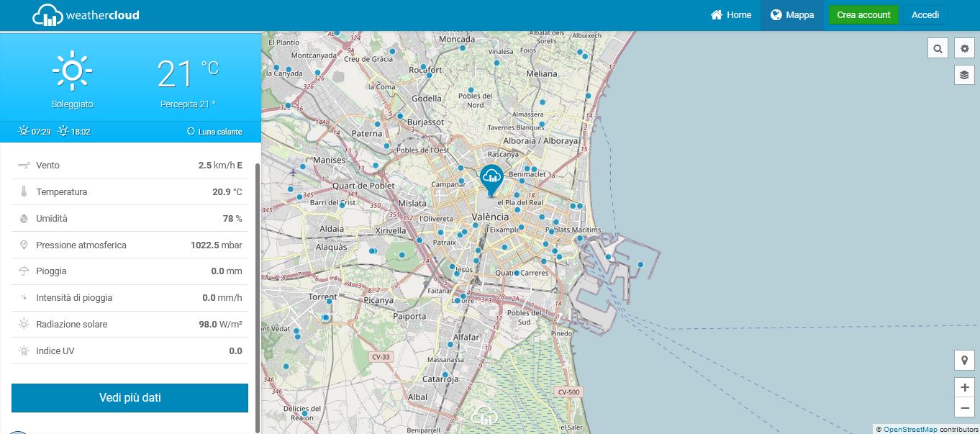
Task: Select the Mappa menu item
Action: tap(792, 15)
